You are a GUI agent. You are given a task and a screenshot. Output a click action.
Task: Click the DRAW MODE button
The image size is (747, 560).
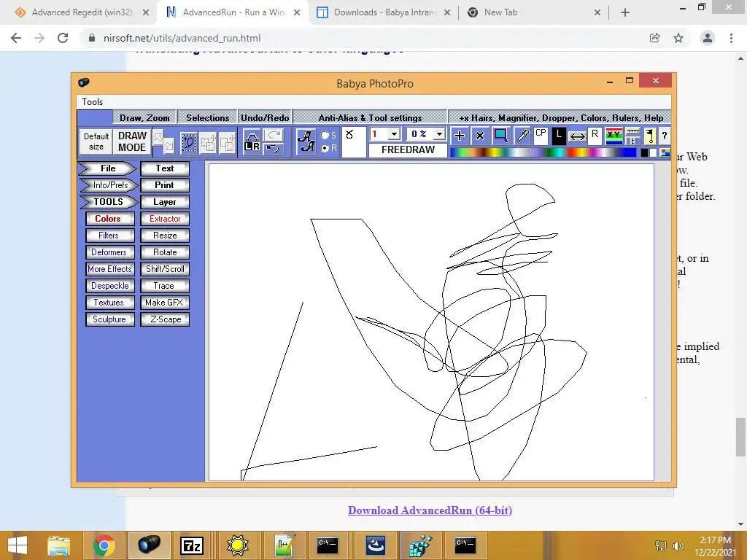(x=132, y=141)
